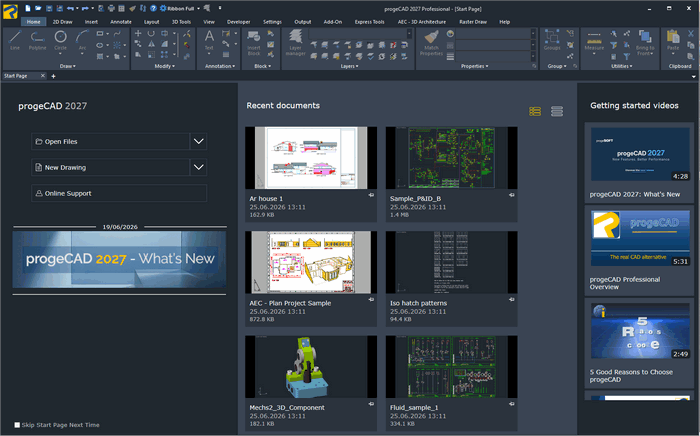Play the progeCAD Professional Overview video
This screenshot has width=700, height=436.
tap(640, 238)
